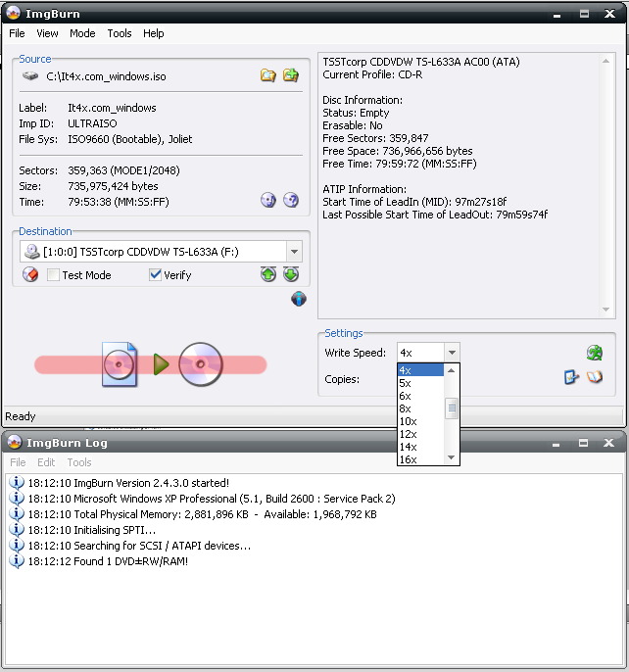
Task: Select 4x in the speed list
Action: click(420, 370)
